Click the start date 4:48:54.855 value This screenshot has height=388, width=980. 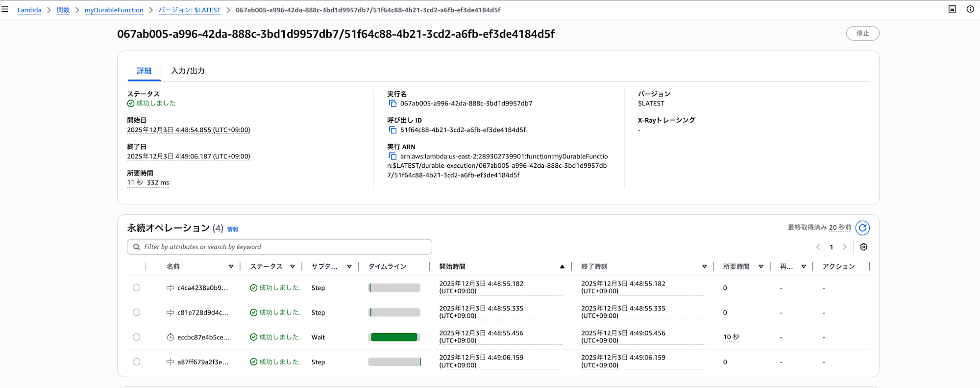[189, 130]
